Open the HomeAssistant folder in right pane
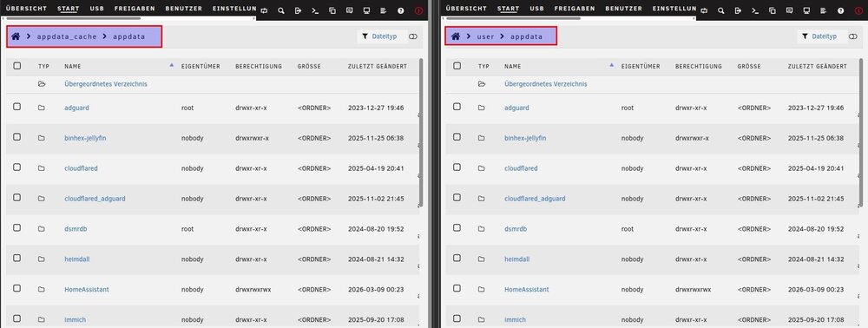 point(527,289)
